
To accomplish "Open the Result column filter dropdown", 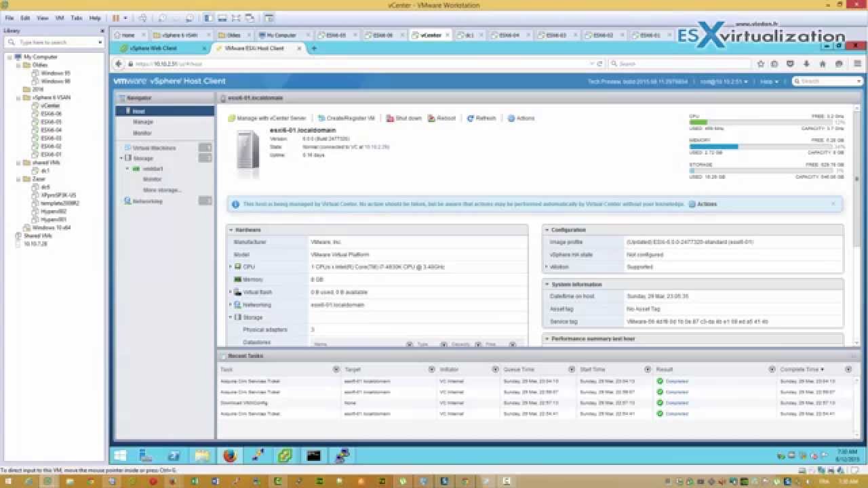I will pos(772,369).
